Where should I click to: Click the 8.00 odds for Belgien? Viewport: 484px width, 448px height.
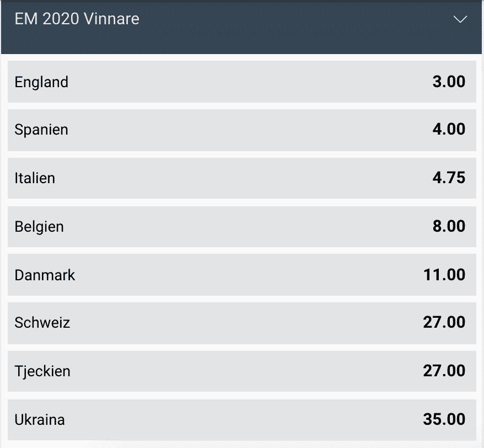click(449, 226)
